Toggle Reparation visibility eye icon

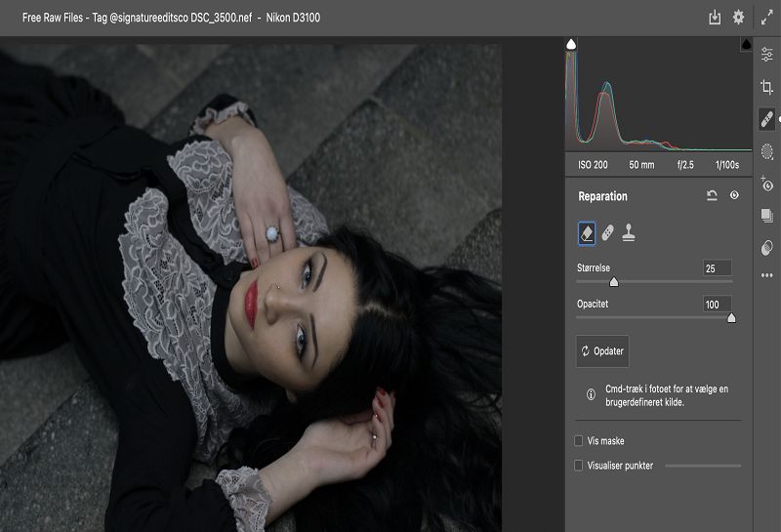734,195
